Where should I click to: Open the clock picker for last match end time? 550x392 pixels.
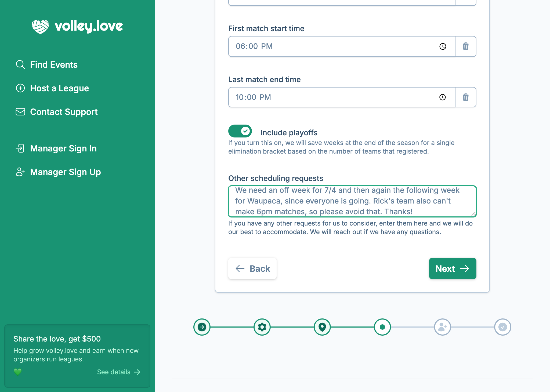[442, 97]
